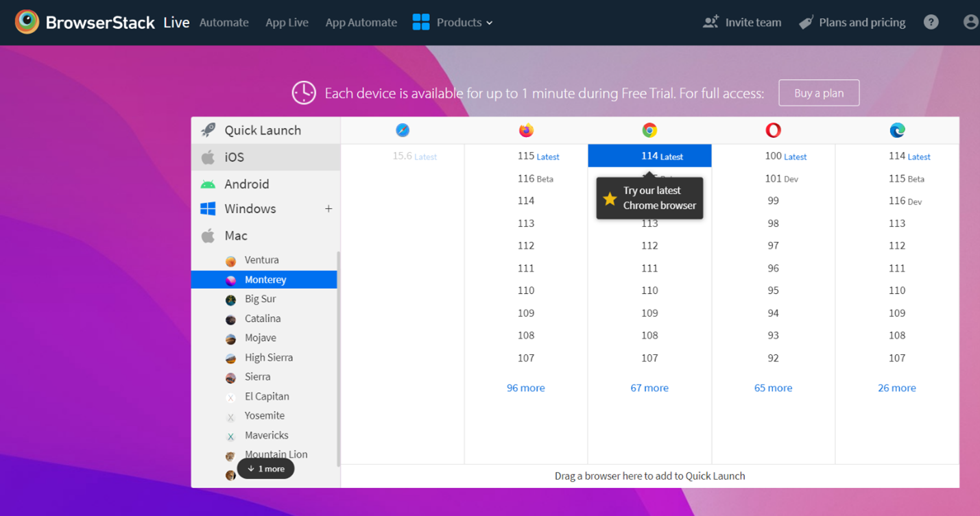Click the Chrome browser column icon
This screenshot has height=516, width=980.
tap(649, 130)
